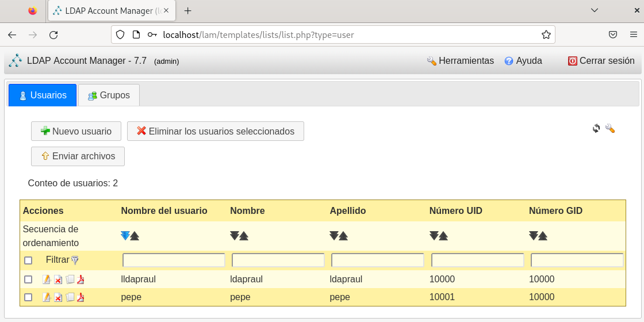644x322 pixels.
Task: Click the refresh list icon
Action: point(596,128)
